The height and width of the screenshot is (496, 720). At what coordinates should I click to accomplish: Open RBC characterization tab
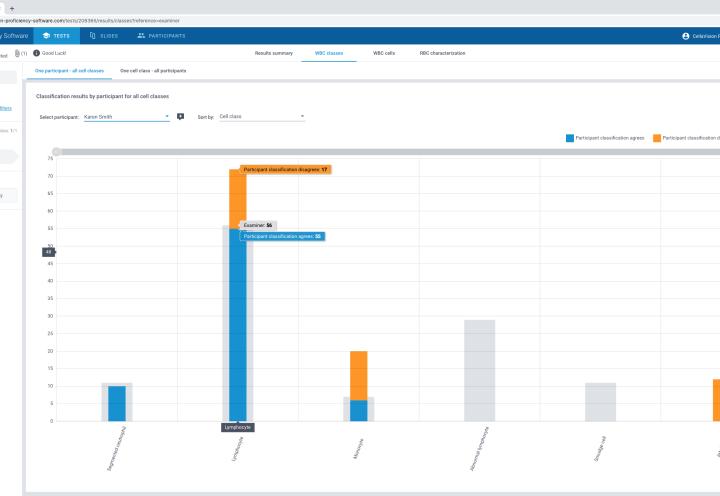(x=442, y=53)
